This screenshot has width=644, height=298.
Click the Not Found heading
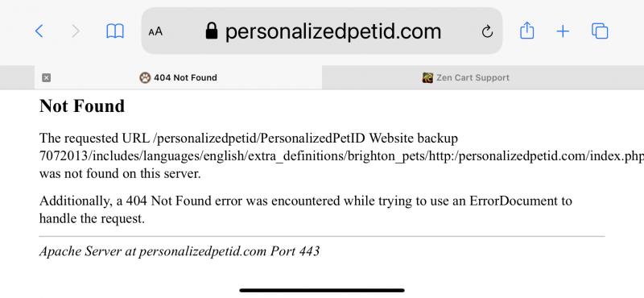(x=82, y=106)
